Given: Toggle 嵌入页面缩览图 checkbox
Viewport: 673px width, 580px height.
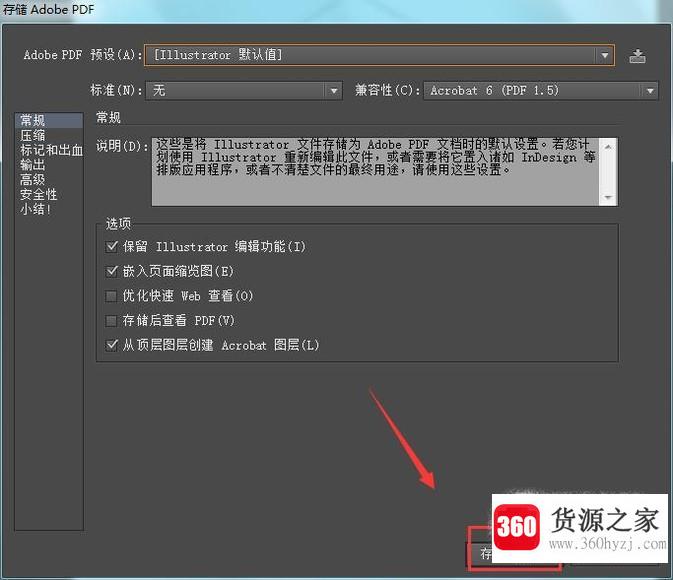Looking at the screenshot, I should (x=111, y=271).
